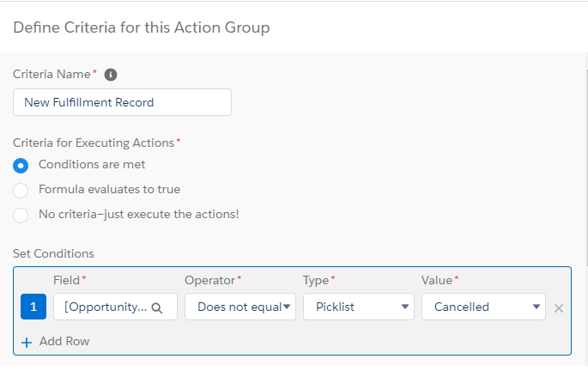Click the Value column label
The width and height of the screenshot is (588, 371).
(437, 281)
